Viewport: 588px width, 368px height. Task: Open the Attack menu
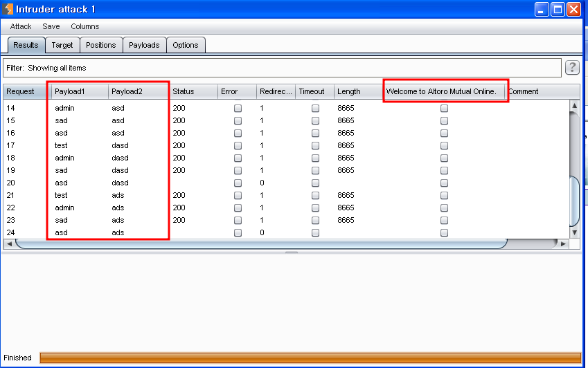(x=21, y=26)
